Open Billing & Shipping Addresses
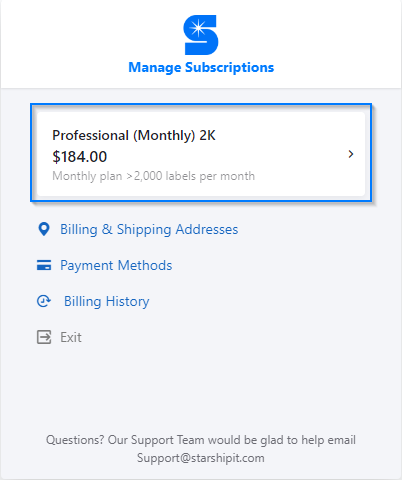 pos(149,230)
